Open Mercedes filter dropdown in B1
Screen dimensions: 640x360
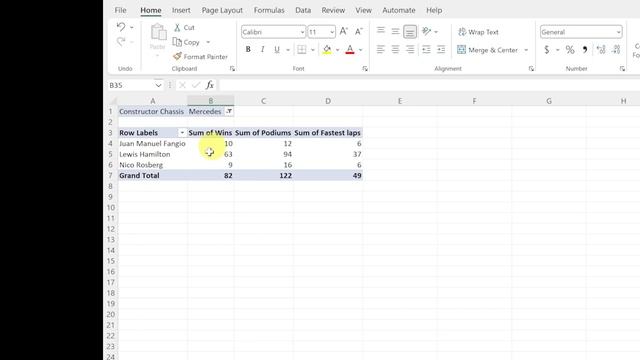click(x=229, y=111)
